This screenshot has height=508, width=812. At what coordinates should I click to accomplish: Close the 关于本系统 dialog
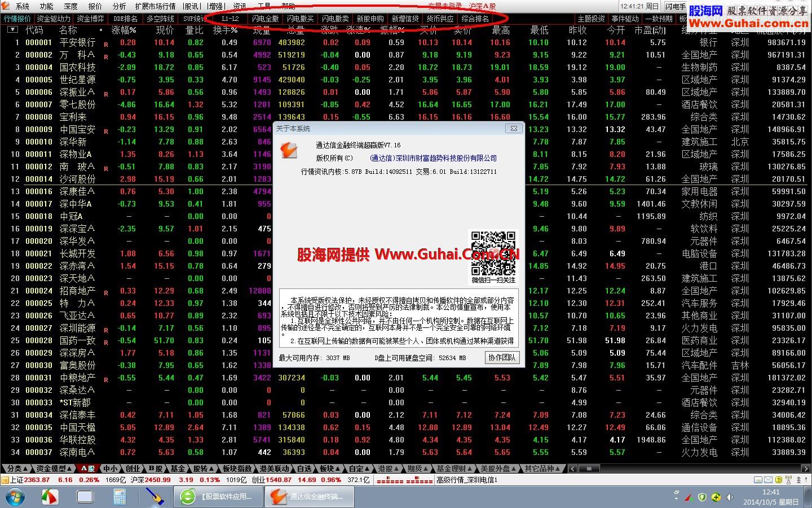pyautogui.click(x=514, y=128)
